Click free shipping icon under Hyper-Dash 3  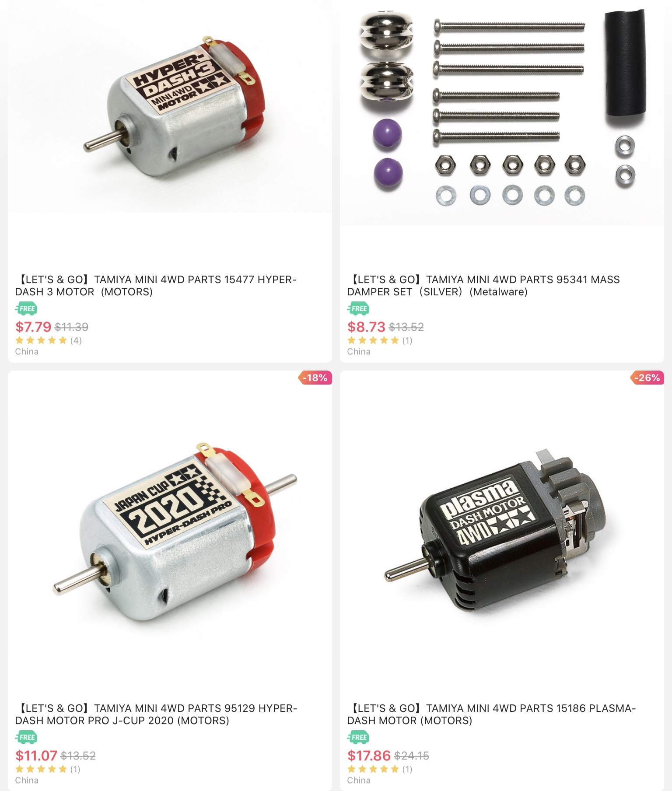point(26,308)
